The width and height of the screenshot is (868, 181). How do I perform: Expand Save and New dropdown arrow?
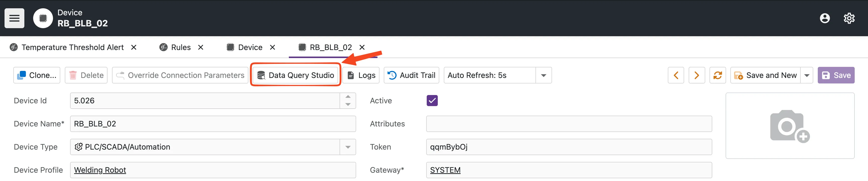807,75
